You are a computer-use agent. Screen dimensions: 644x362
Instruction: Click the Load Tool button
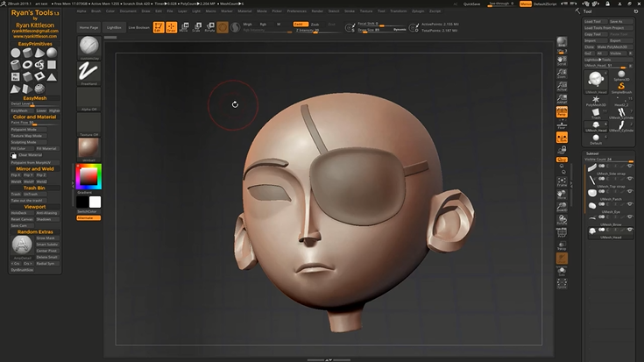point(595,21)
